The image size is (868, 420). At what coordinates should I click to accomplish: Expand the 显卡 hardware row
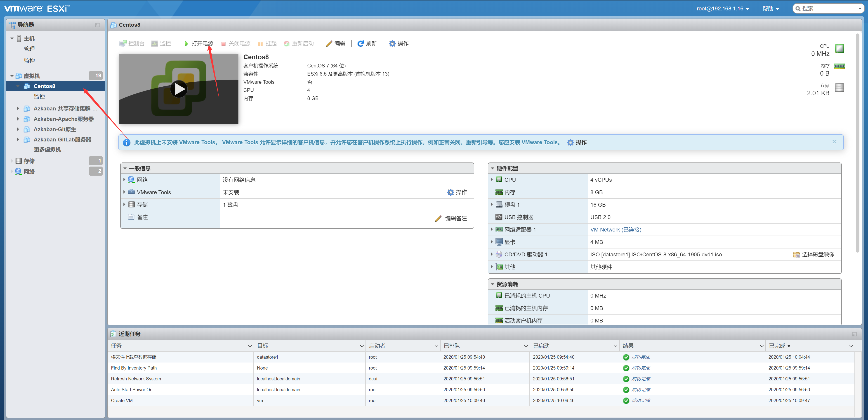point(492,242)
